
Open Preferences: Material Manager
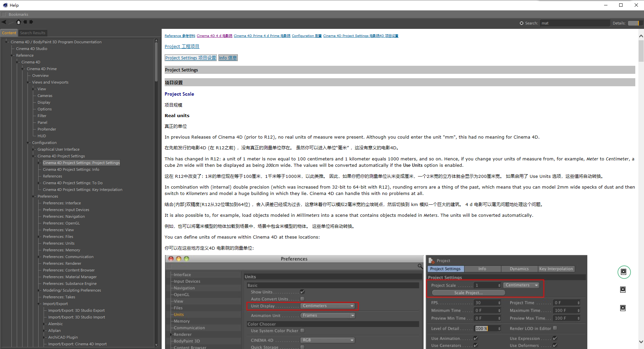tap(70, 277)
